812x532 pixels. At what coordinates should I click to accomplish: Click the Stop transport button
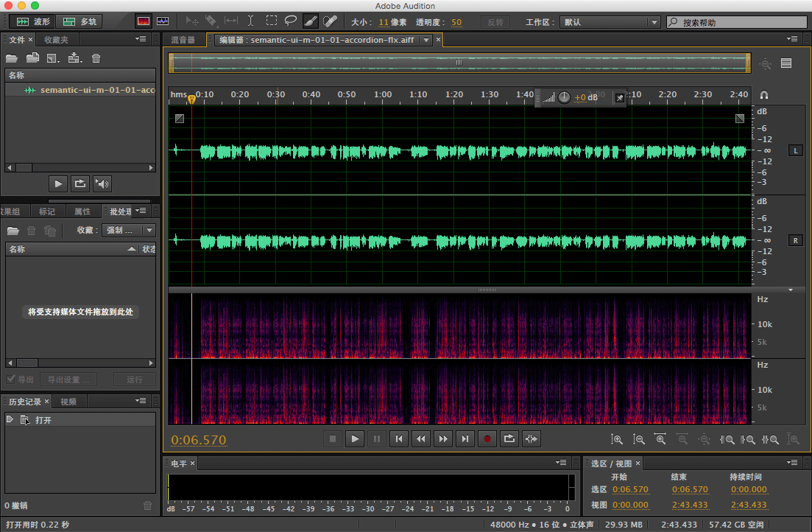point(333,438)
